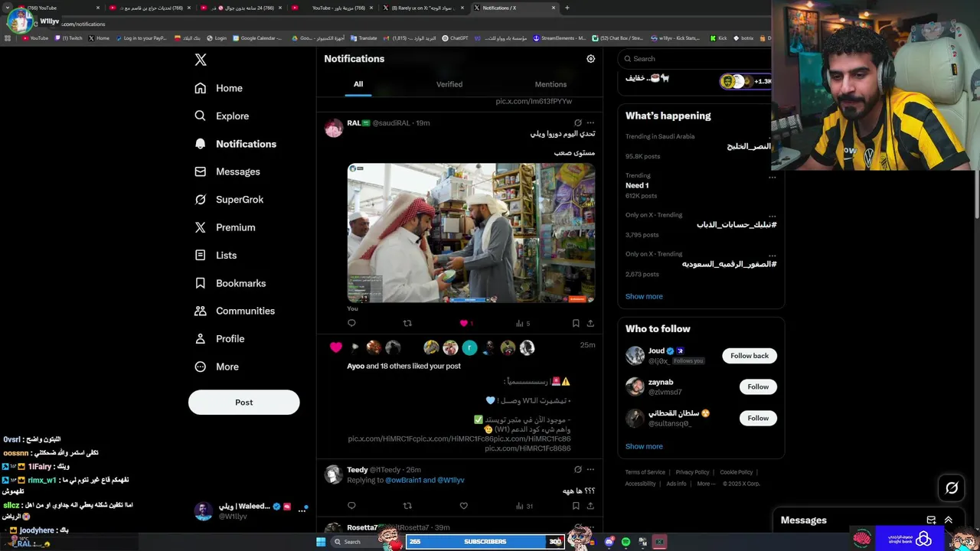Open the more options dots on RAL's post

[x=590, y=122]
